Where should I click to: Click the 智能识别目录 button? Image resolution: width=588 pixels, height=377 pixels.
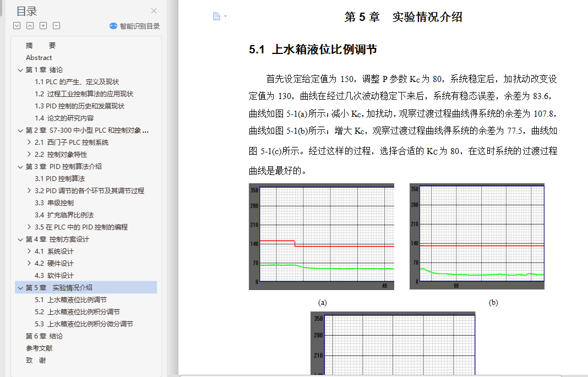[x=134, y=26]
